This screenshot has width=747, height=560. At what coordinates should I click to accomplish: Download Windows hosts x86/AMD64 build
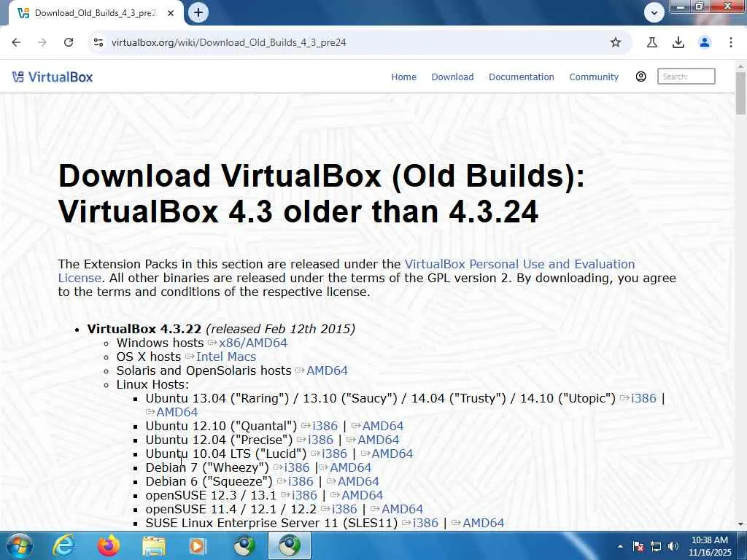253,343
